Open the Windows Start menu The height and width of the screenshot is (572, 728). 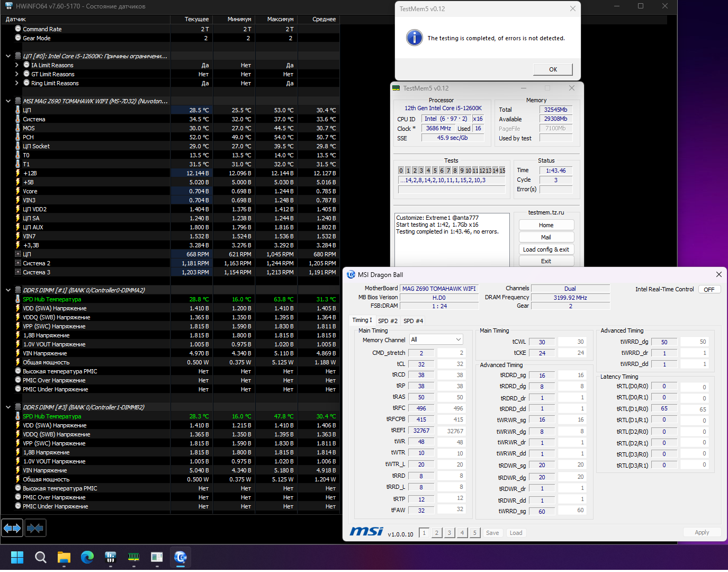point(17,557)
